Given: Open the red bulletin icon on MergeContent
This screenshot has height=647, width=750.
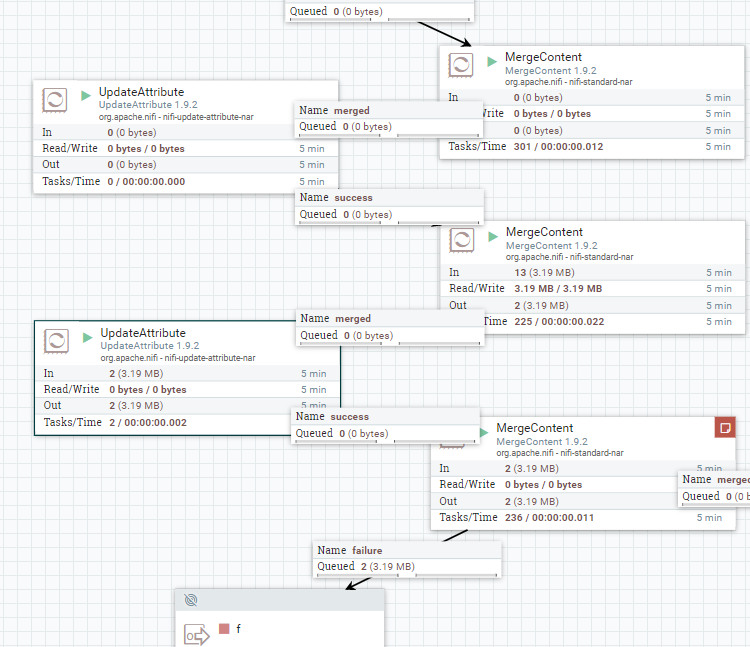Looking at the screenshot, I should (x=725, y=427).
